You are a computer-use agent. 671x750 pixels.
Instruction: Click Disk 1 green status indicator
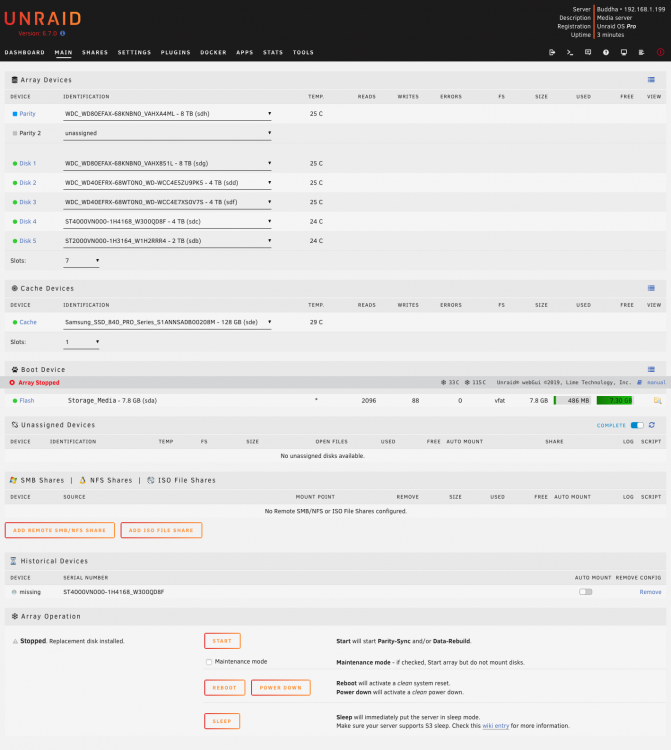coord(15,164)
